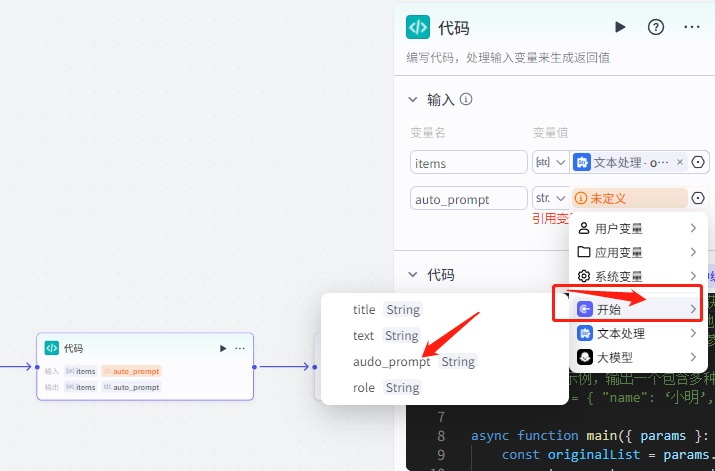
Task: Open more options ellipsis in code panel header
Action: click(692, 27)
